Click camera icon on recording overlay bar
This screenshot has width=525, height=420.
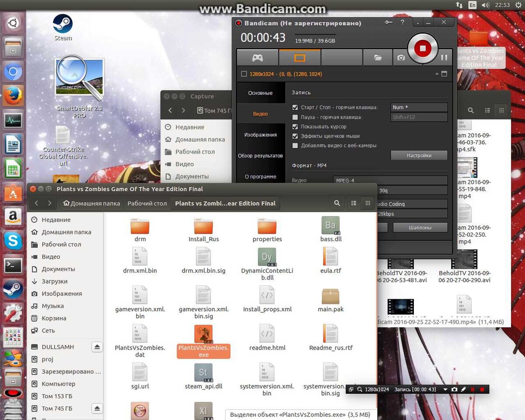tap(455, 389)
